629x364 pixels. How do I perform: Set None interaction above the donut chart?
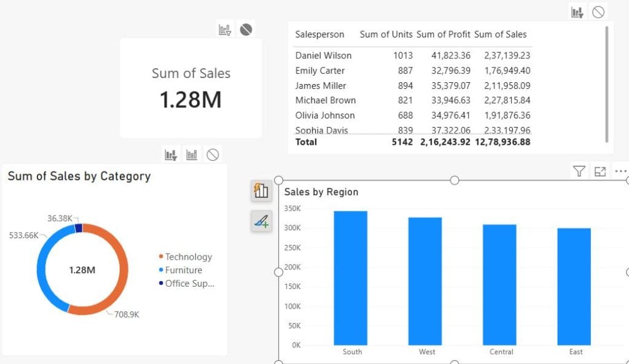click(x=213, y=155)
